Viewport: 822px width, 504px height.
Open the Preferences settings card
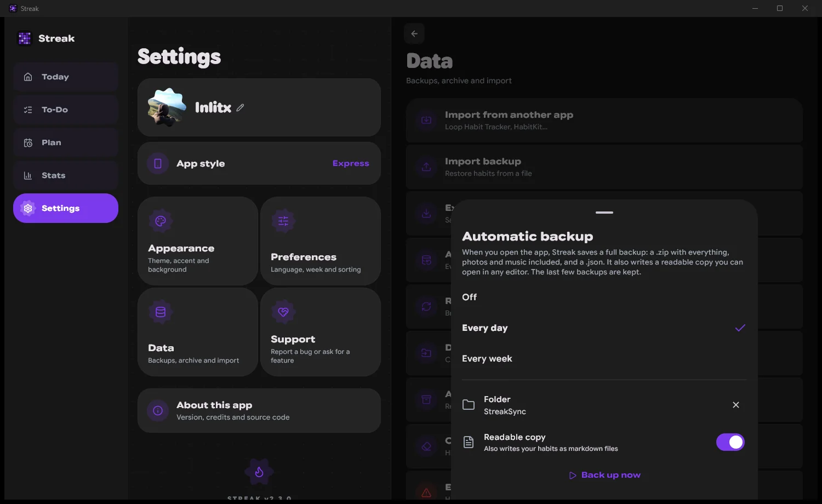[321, 241]
